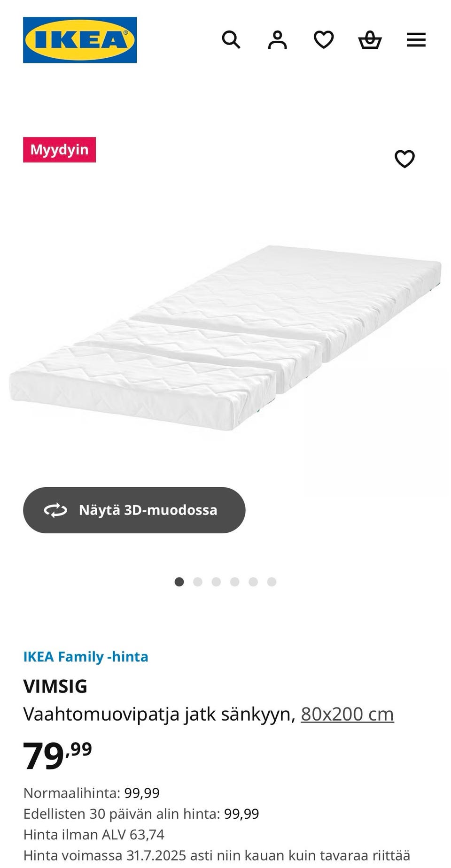This screenshot has width=451, height=868.
Task: Click the VIMSIG mattress product image
Action: coord(225,337)
